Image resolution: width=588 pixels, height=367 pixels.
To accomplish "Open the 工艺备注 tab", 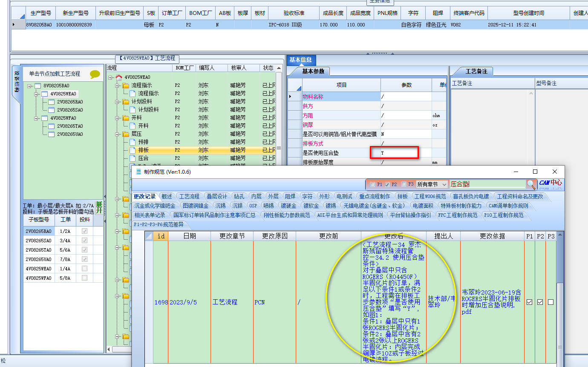I will (476, 71).
